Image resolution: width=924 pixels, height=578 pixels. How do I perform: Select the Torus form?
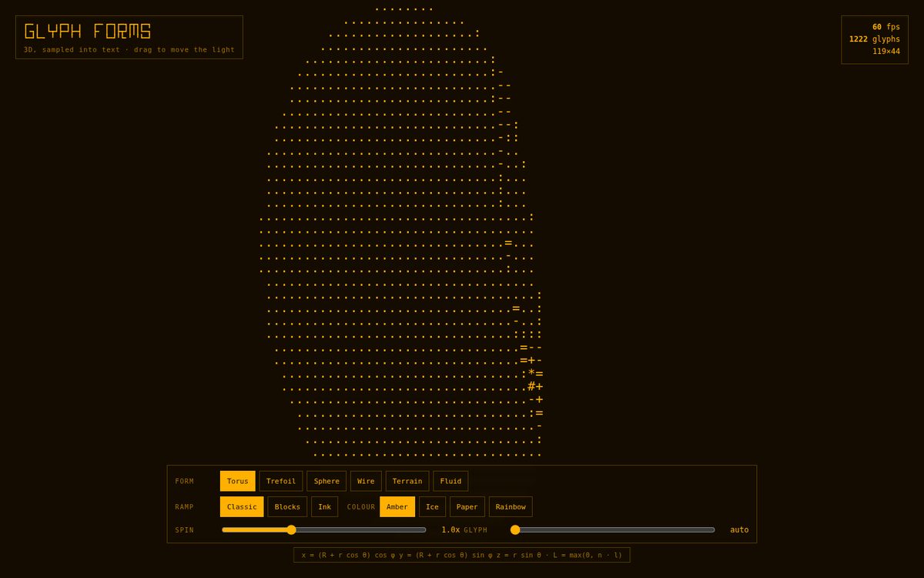click(237, 481)
